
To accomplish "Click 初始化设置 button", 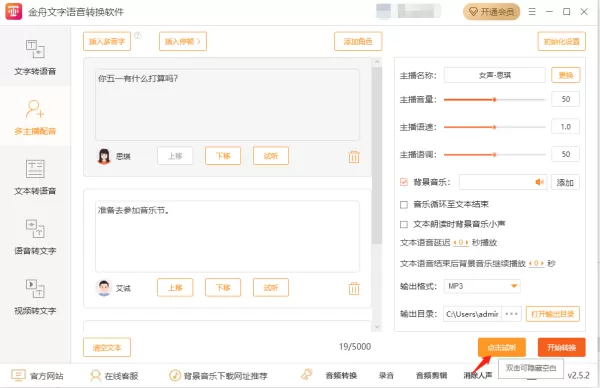I will [x=561, y=41].
